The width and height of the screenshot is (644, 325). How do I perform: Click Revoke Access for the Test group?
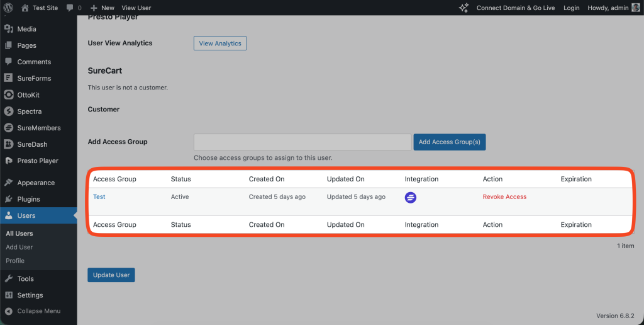click(504, 197)
